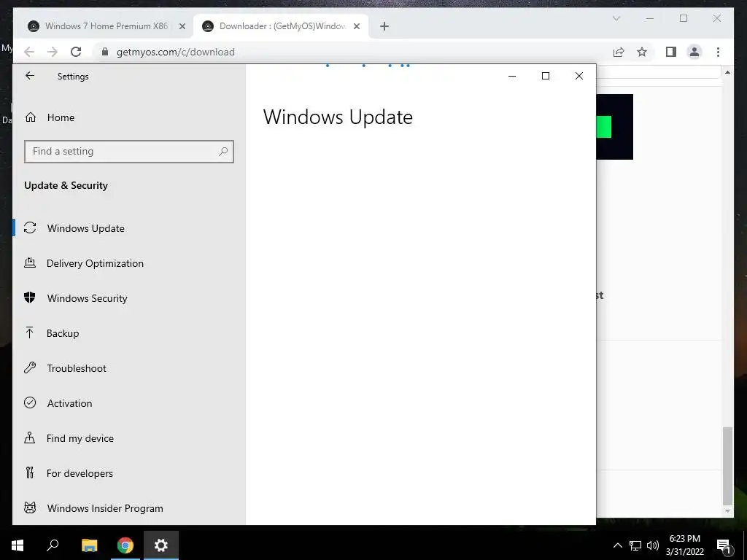Open Chrome from the taskbar
The height and width of the screenshot is (560, 747).
pyautogui.click(x=125, y=545)
